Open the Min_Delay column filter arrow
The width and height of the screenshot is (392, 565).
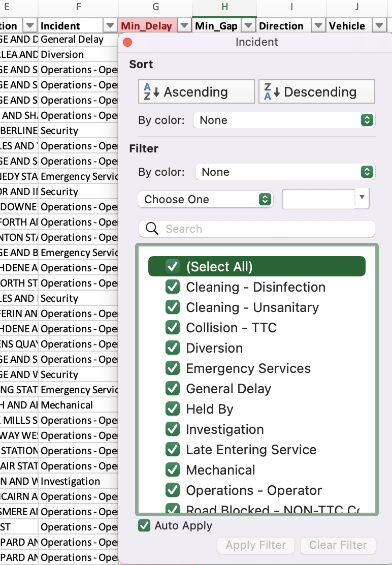point(184,25)
